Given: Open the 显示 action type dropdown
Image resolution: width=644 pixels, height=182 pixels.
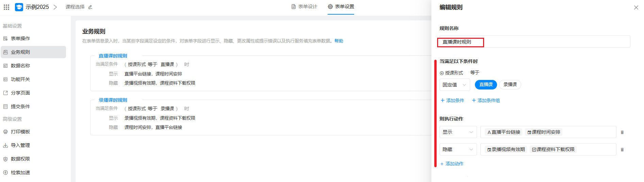Looking at the screenshot, I should pyautogui.click(x=458, y=132).
